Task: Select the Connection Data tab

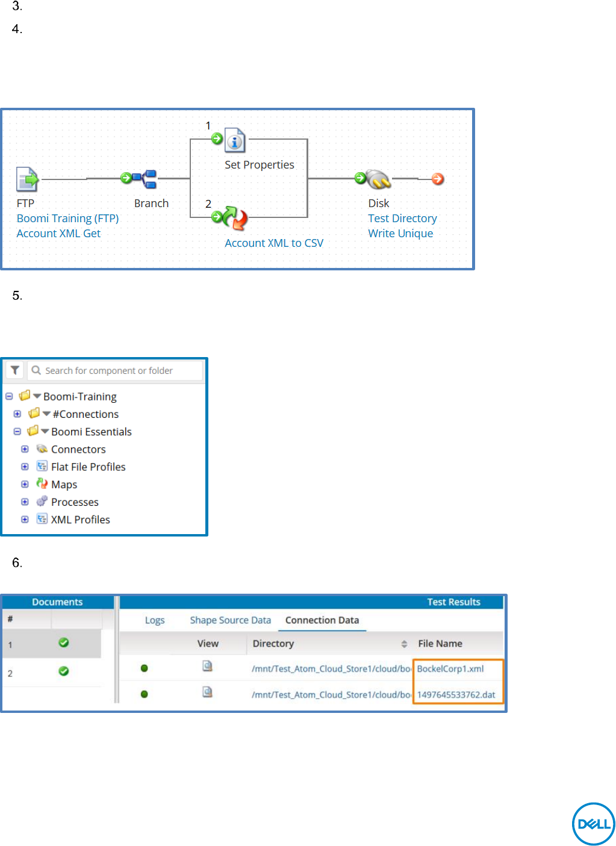Action: click(322, 620)
